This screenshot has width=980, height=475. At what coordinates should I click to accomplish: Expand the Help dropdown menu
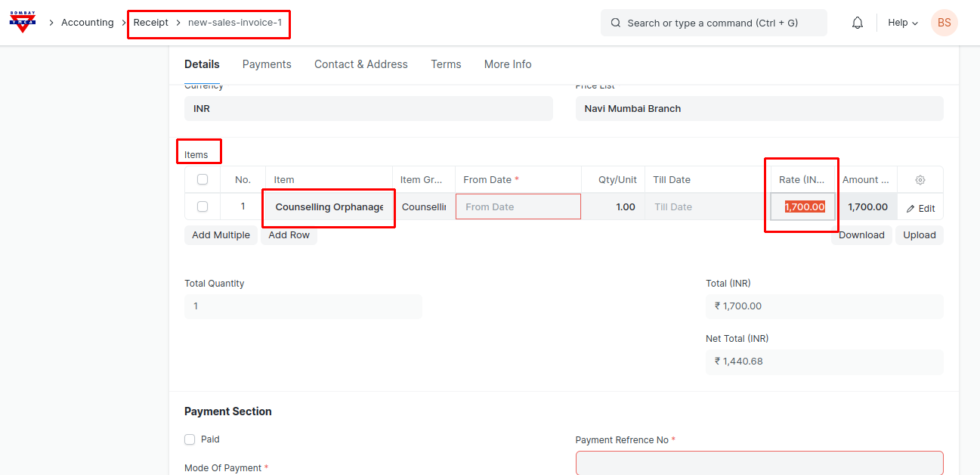(902, 23)
